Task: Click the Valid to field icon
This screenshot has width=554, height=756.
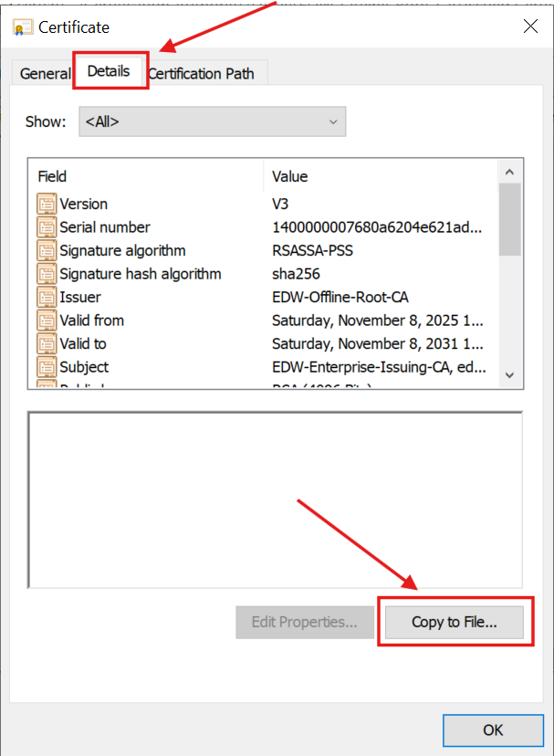Action: 47,344
